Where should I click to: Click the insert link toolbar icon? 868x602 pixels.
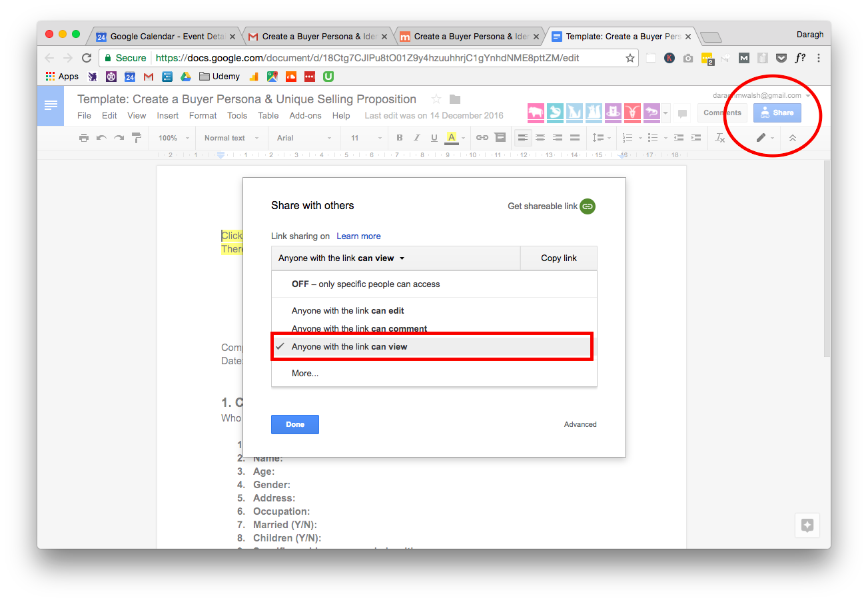[482, 138]
